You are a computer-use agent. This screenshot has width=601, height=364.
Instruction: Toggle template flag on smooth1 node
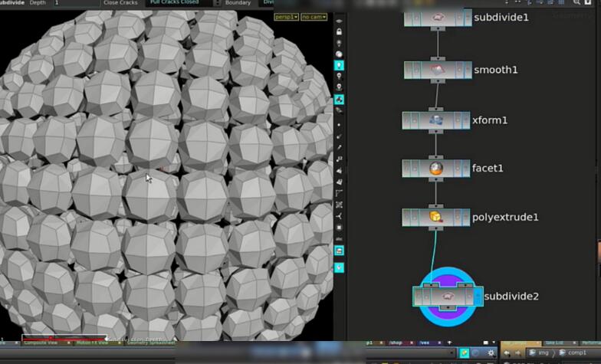click(459, 70)
